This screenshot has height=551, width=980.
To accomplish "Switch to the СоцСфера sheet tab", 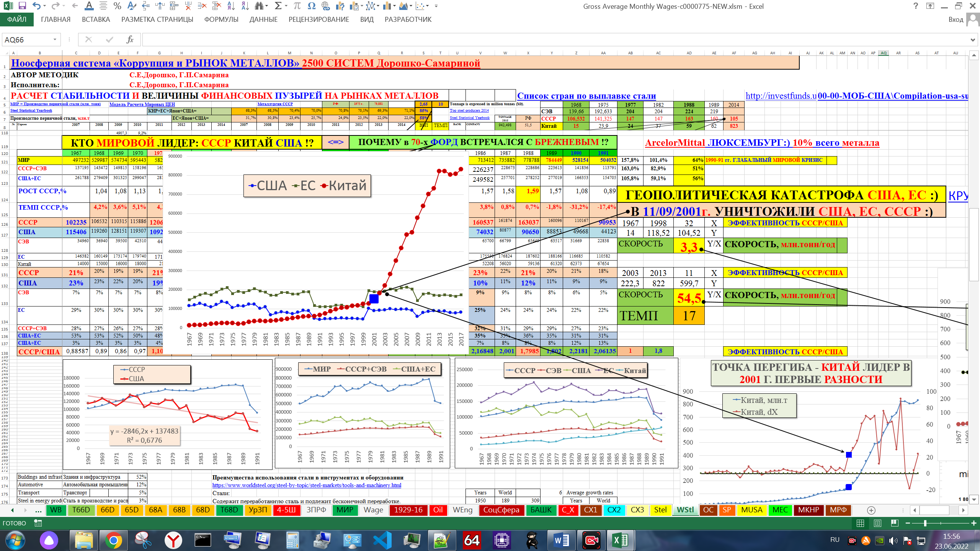I will 501,510.
